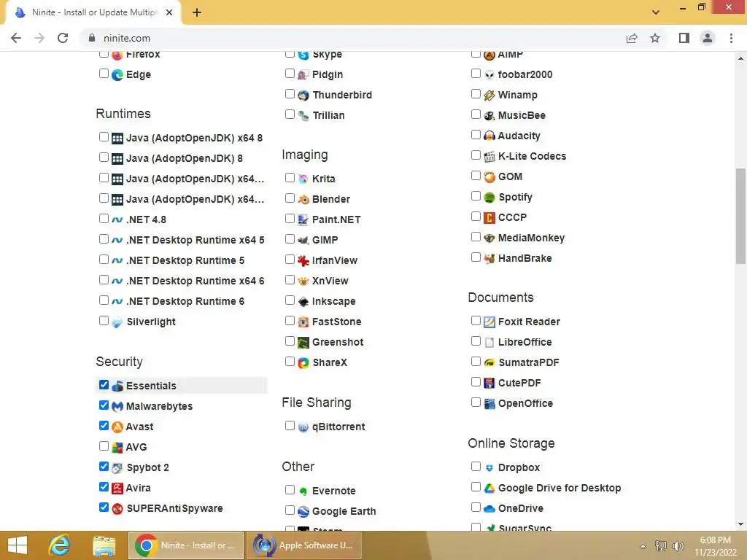Click the scrollbar down arrow
Screen dimensions: 747x560
740,525
